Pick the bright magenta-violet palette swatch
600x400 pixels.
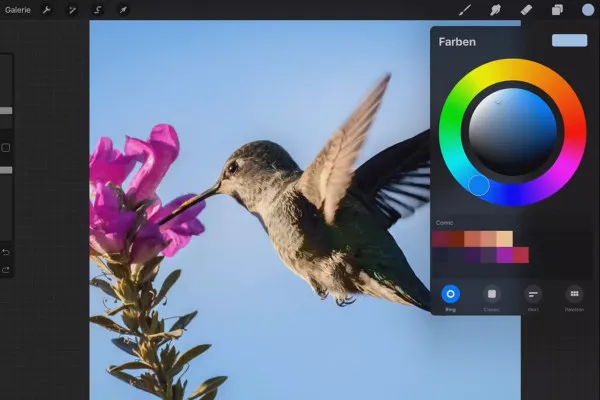click(x=504, y=255)
